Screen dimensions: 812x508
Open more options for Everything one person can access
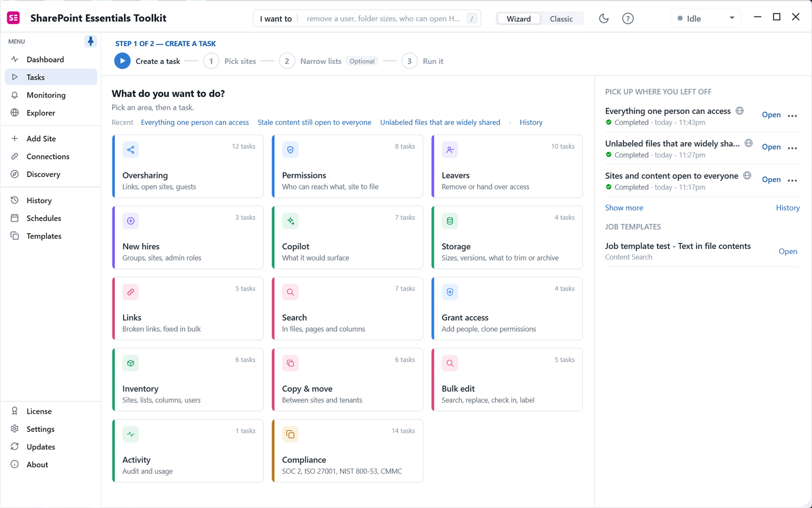(x=792, y=116)
